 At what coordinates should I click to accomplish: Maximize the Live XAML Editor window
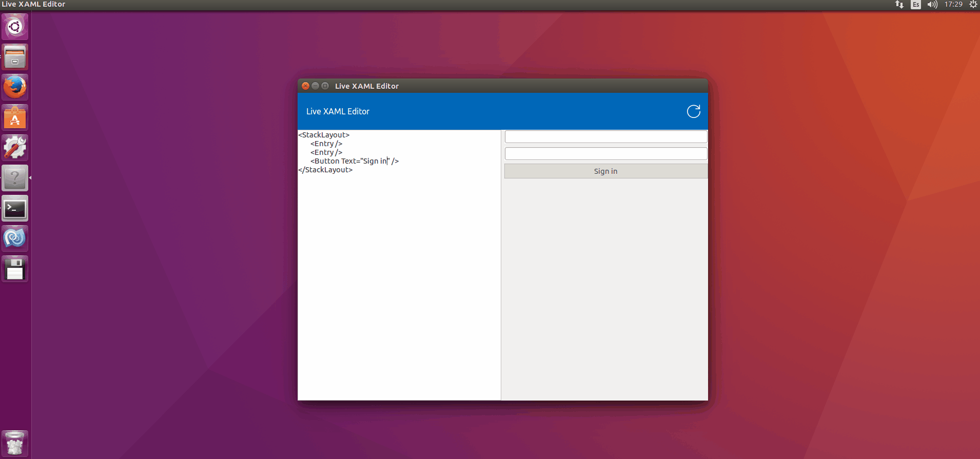[325, 86]
